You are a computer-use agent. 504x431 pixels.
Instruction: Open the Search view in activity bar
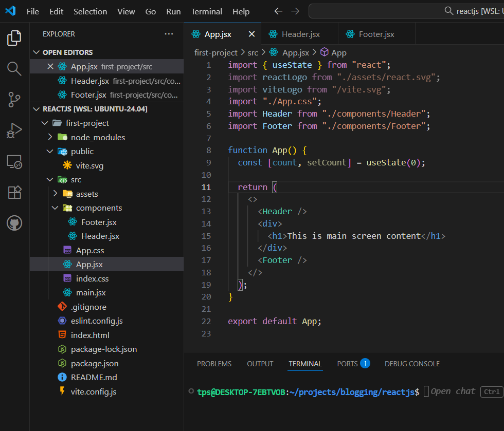tap(14, 68)
